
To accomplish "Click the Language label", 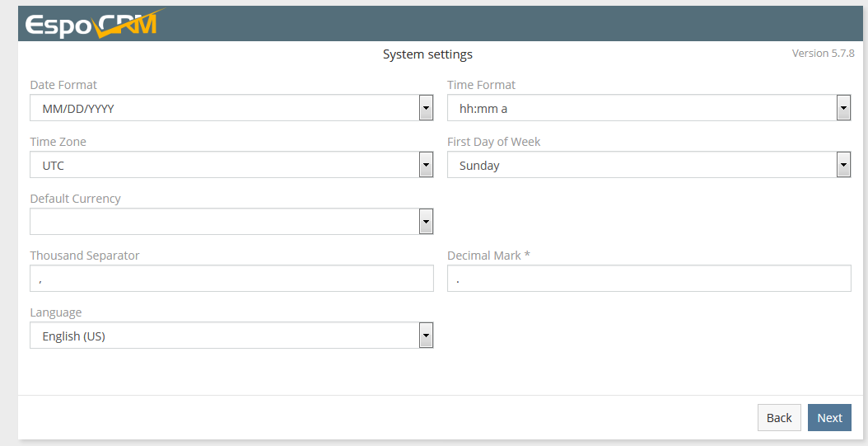I will coord(56,312).
